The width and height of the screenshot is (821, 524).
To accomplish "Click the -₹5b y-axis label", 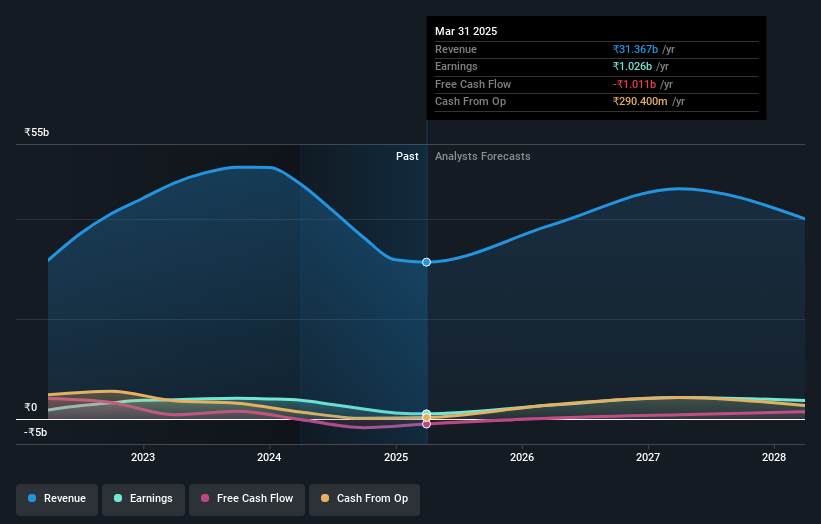I will click(36, 432).
